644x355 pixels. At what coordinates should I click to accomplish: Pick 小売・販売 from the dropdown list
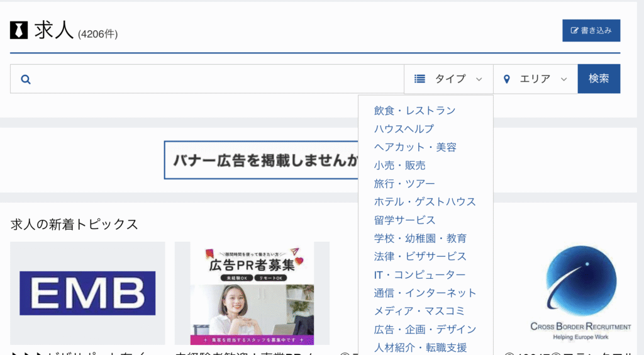pyautogui.click(x=399, y=166)
